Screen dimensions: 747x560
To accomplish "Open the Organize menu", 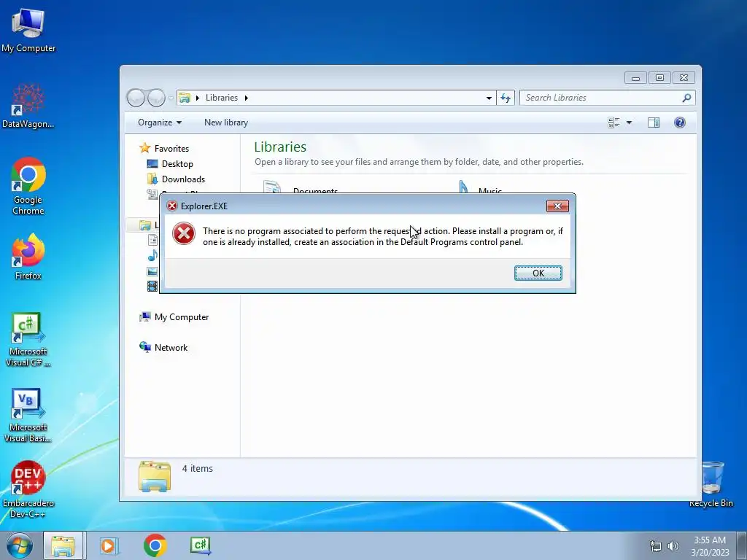I will (x=160, y=122).
